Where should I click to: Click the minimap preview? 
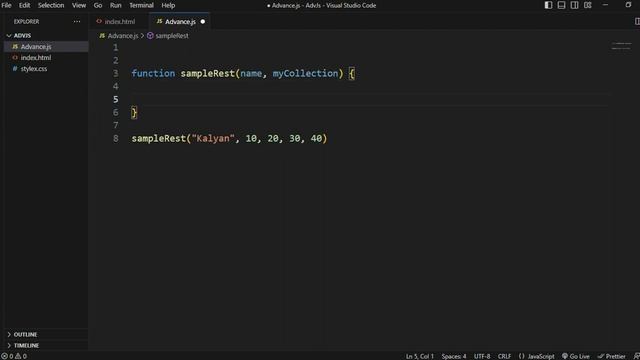click(x=621, y=46)
